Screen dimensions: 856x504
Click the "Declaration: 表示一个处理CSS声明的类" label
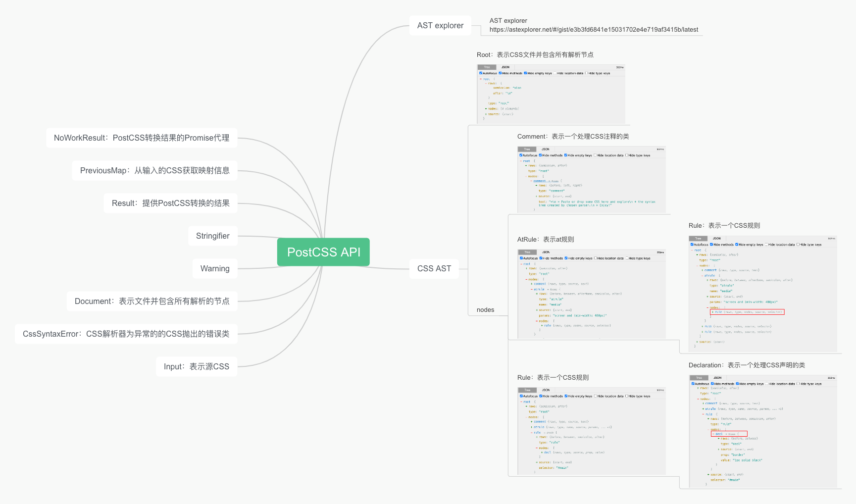[x=747, y=365]
